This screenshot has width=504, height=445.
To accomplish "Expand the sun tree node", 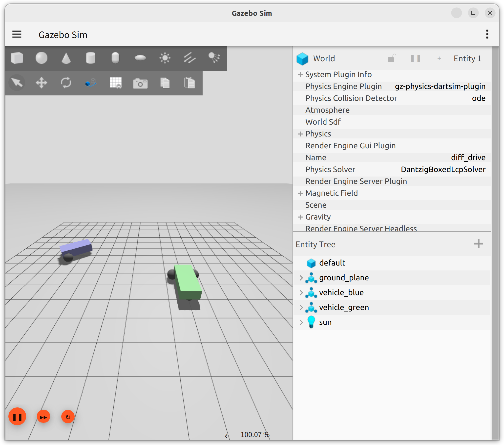I will click(301, 322).
